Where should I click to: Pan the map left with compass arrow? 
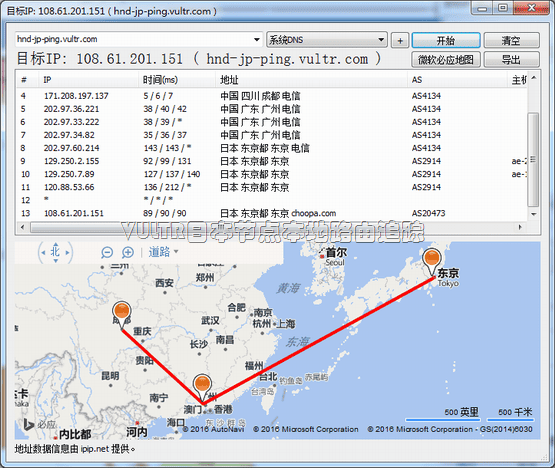pos(43,252)
